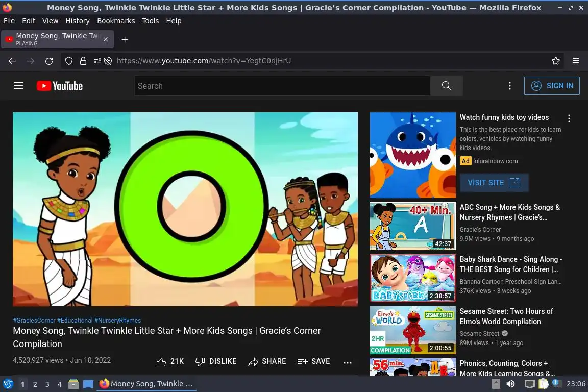The height and width of the screenshot is (392, 588).
Task: Click the taskbar volume speaker icon
Action: tap(510, 384)
